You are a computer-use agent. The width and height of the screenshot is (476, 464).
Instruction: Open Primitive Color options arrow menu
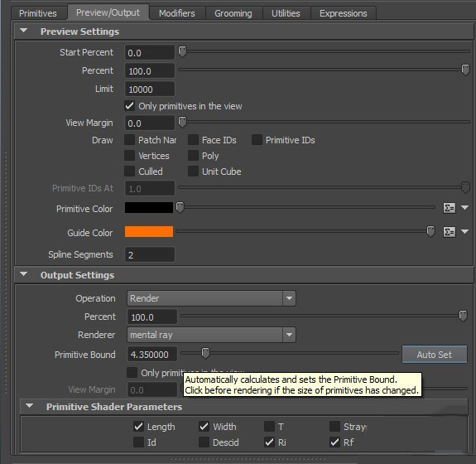[464, 207]
